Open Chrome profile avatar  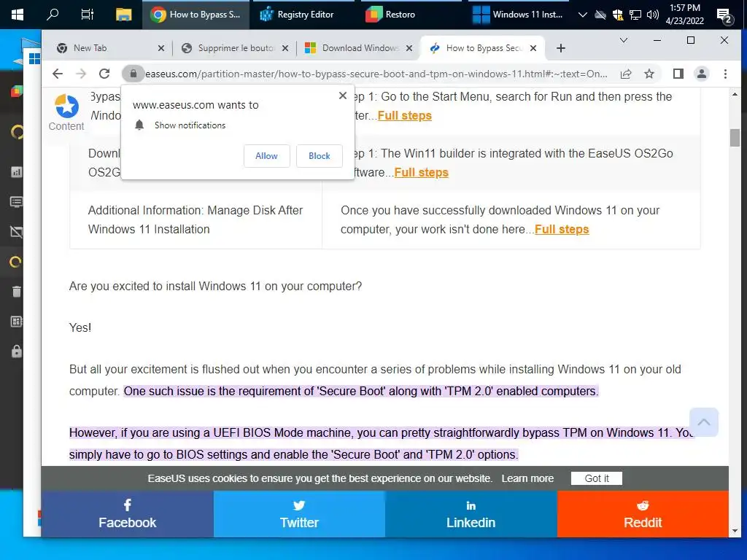pos(701,74)
